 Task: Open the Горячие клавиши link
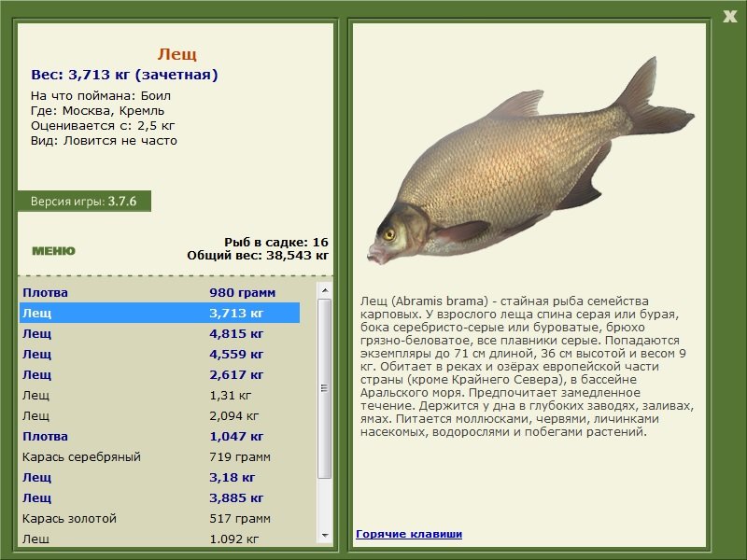pyautogui.click(x=408, y=534)
